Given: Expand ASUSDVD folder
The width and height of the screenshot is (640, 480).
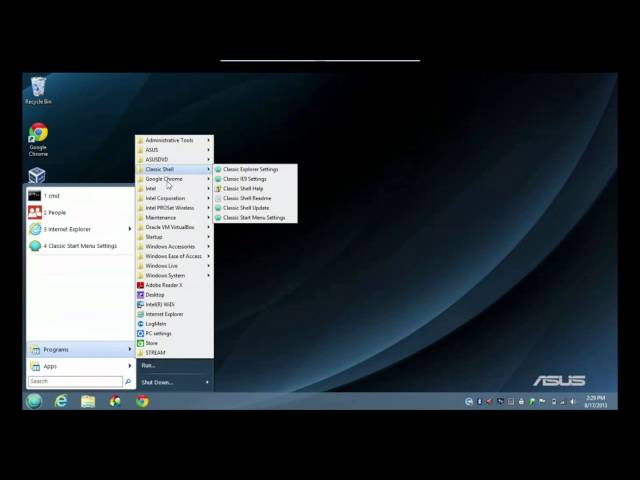Looking at the screenshot, I should tap(174, 160).
